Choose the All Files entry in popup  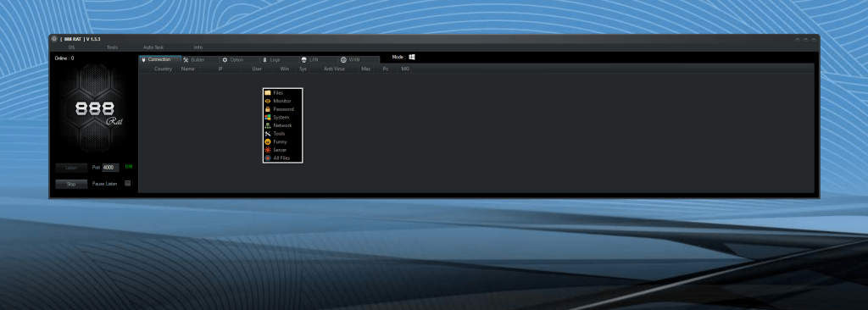click(x=282, y=158)
